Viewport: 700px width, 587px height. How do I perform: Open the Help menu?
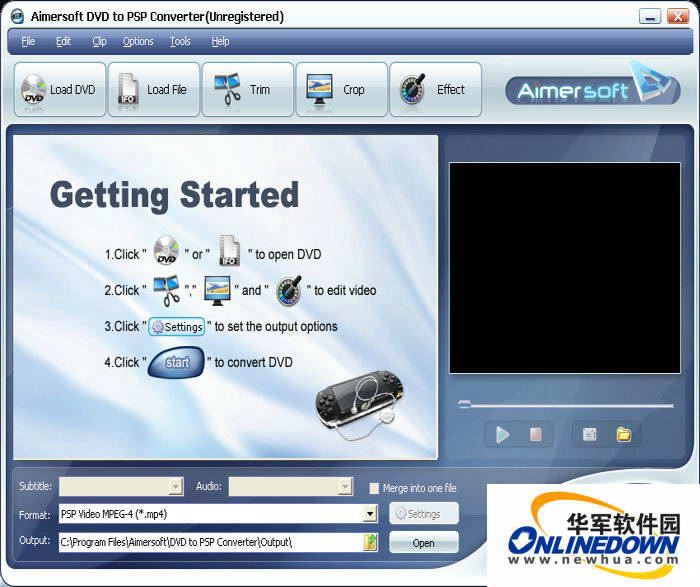220,42
